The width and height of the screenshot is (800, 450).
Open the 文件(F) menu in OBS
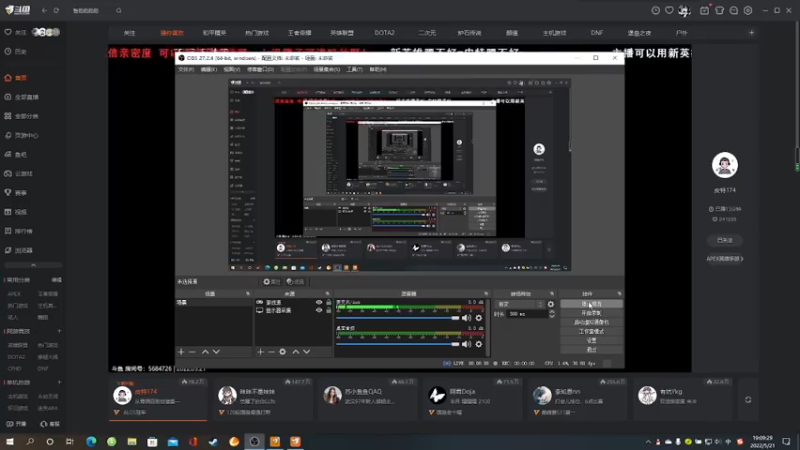[x=186, y=69]
